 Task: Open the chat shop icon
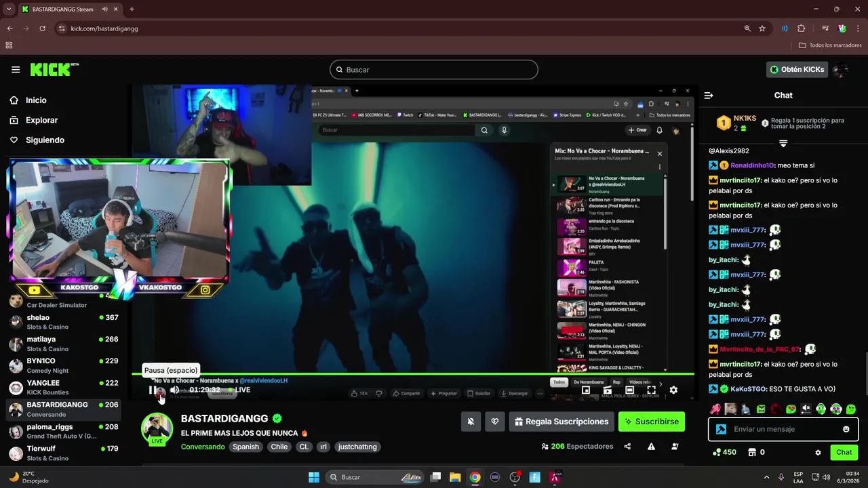pyautogui.click(x=752, y=452)
